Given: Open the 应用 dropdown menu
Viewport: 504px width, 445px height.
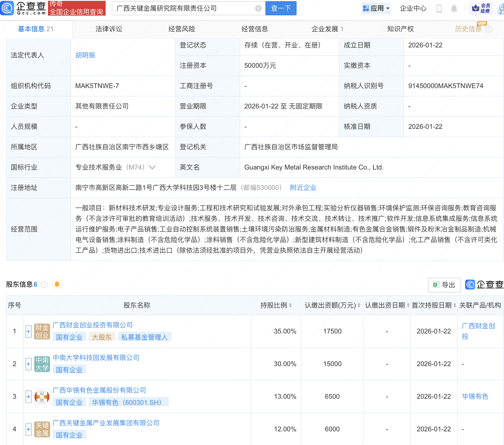Looking at the screenshot, I should (376, 8).
